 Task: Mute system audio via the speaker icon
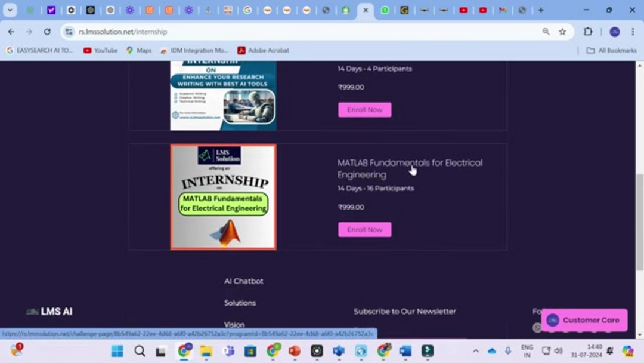click(x=558, y=351)
